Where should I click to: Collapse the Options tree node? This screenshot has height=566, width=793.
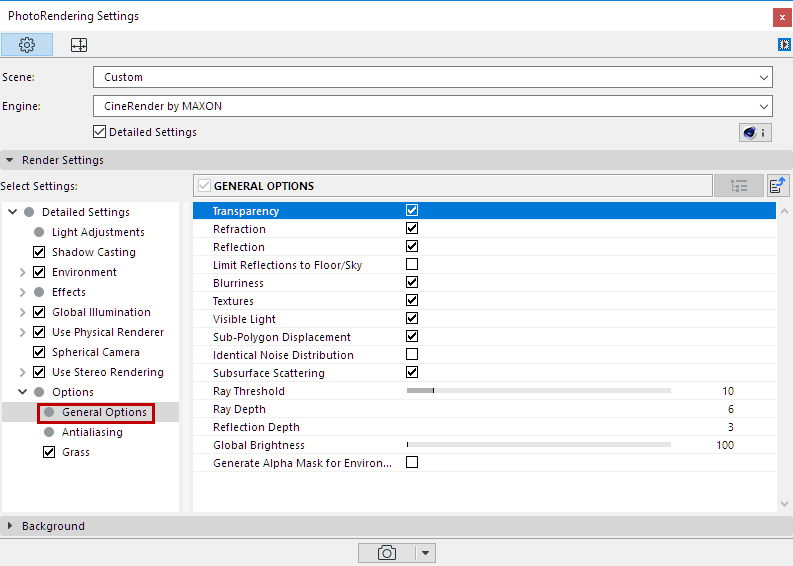tap(22, 392)
